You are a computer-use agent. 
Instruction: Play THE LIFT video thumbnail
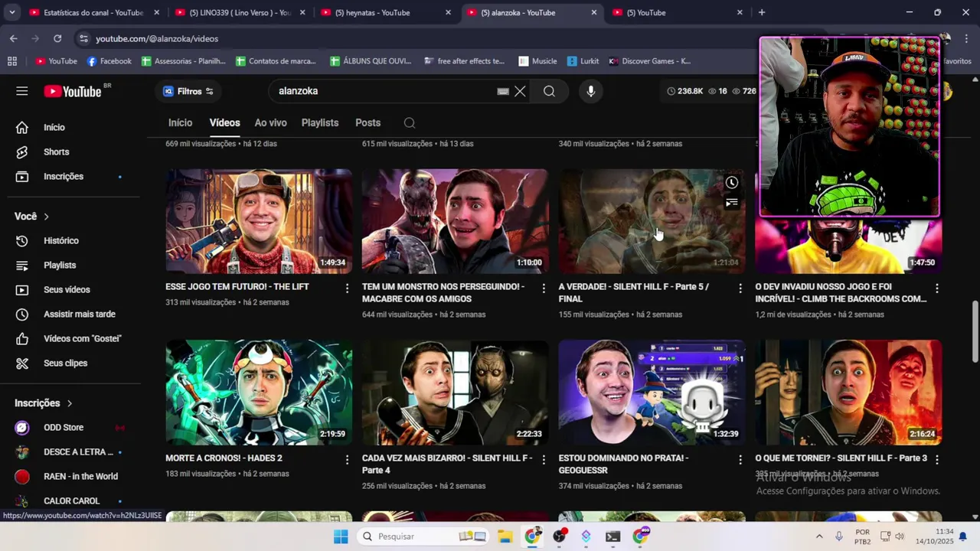(259, 222)
